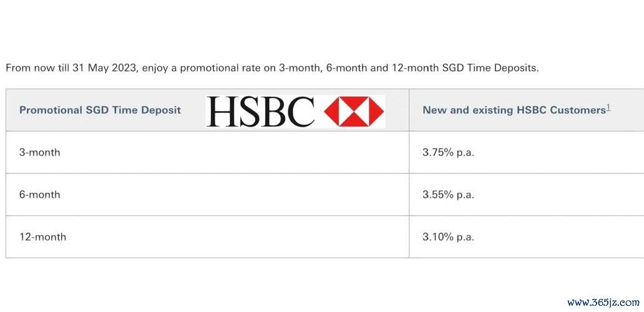The width and height of the screenshot is (644, 312).
Task: Click New and existing HSBC Customers header
Action: click(x=514, y=110)
